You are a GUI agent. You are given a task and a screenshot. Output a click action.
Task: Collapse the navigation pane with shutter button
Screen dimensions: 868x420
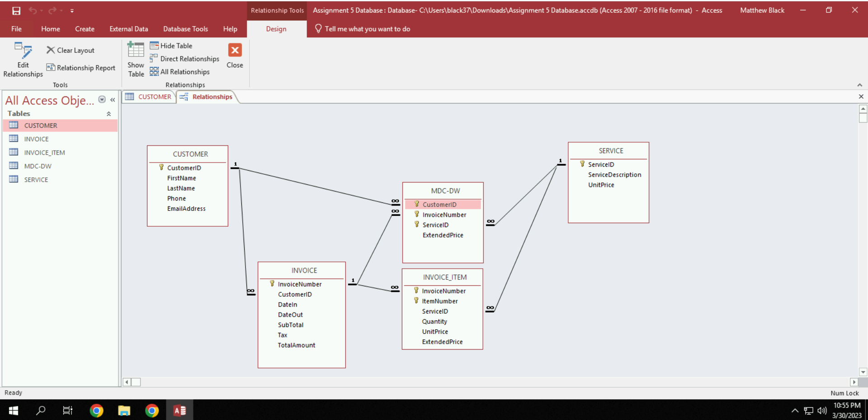coord(113,100)
